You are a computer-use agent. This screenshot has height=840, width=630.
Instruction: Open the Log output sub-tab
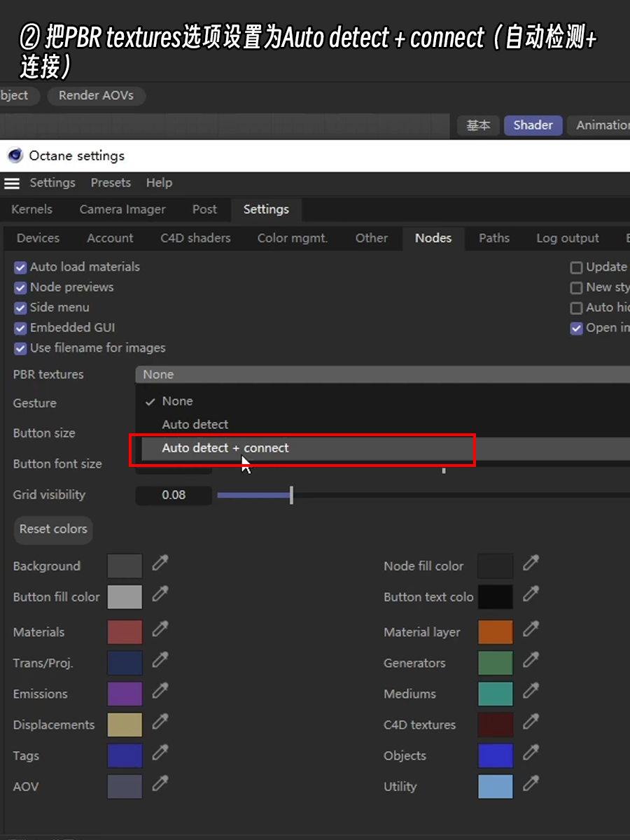568,238
